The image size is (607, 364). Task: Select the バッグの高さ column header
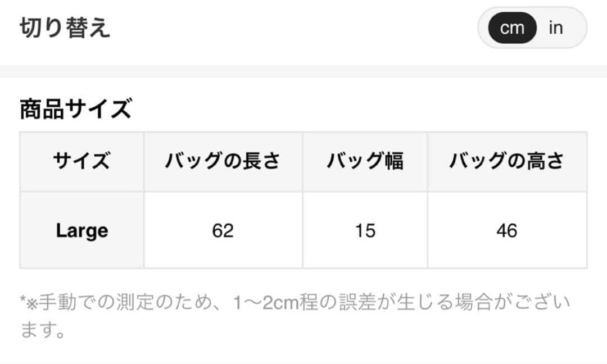(506, 162)
